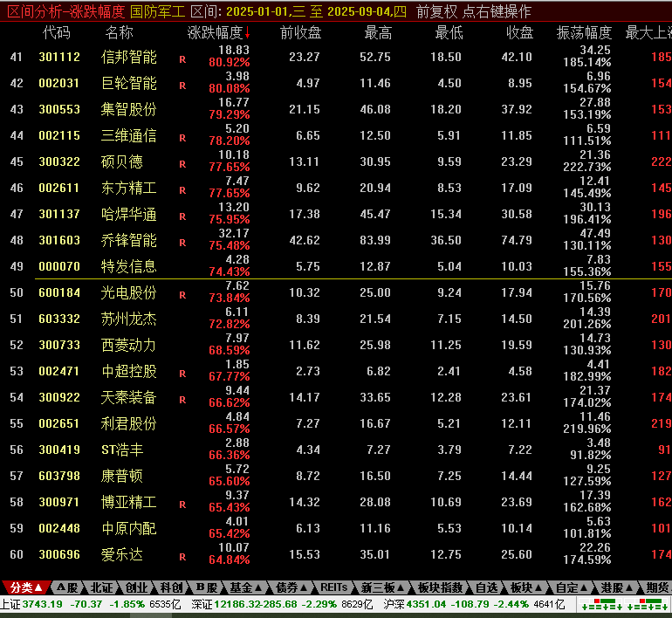Screen dimensions: 672x618
Task: Select stock code 301112
Action: [x=59, y=57]
